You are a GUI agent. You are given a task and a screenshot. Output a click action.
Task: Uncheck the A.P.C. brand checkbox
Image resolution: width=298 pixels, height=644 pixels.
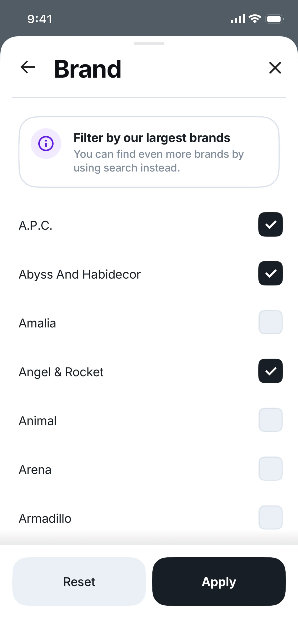pos(271,224)
